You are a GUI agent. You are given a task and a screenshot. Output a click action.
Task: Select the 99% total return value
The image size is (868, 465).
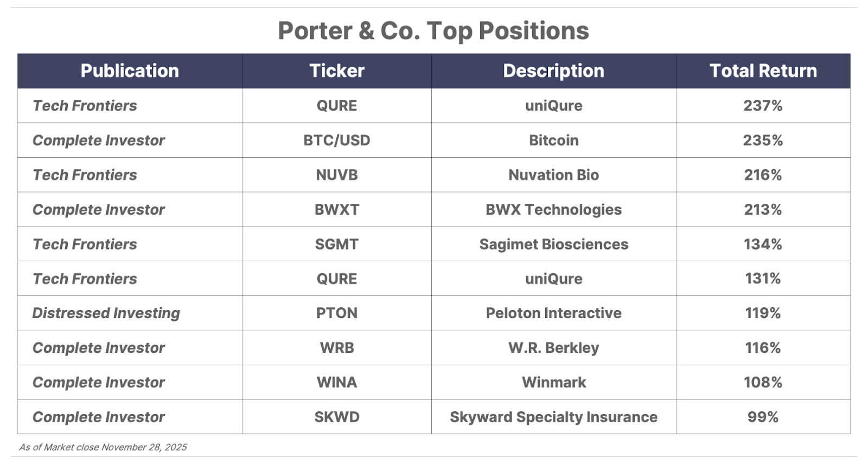click(763, 417)
